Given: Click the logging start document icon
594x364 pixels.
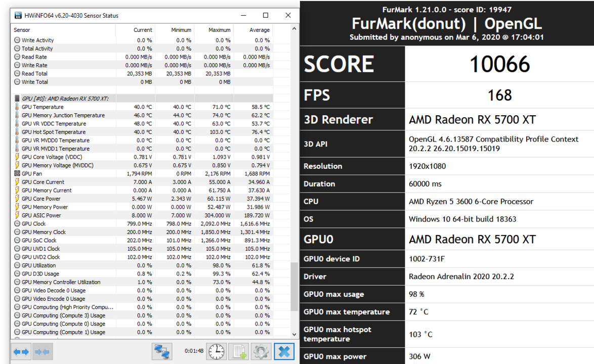Looking at the screenshot, I should [239, 352].
